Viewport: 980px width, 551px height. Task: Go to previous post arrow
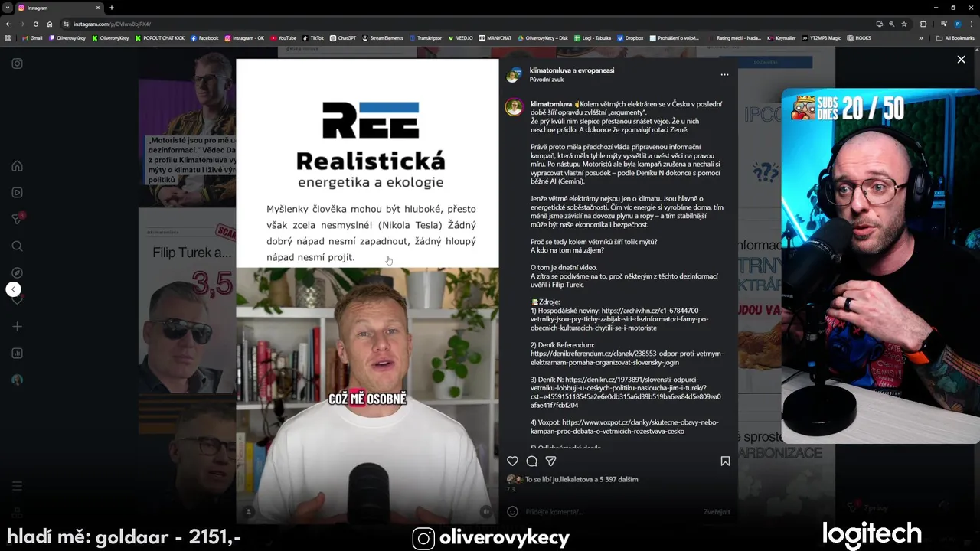14,289
